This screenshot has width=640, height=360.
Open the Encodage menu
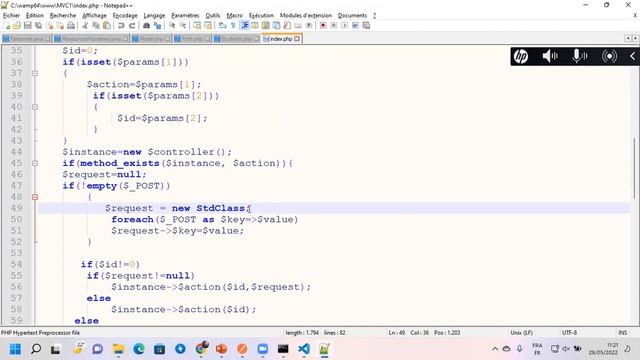pos(125,16)
